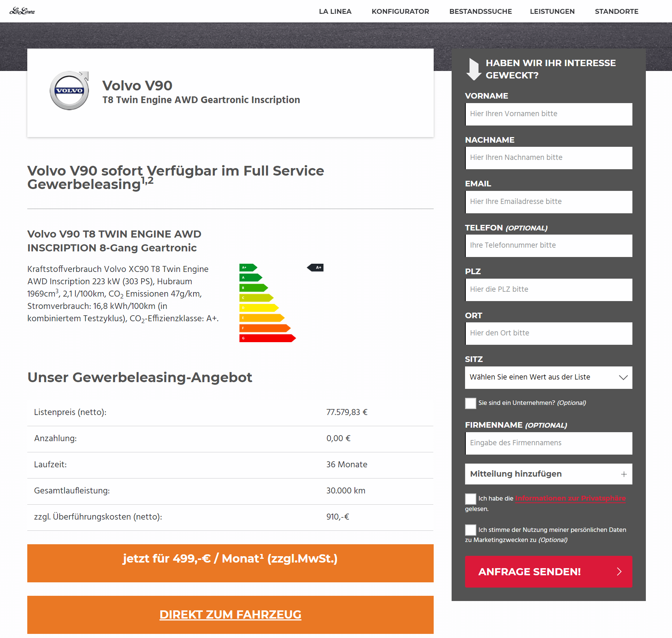Follow the DIREKT ZUM FAHRZEUG link
Screen dimensions: 672x638
230,614
